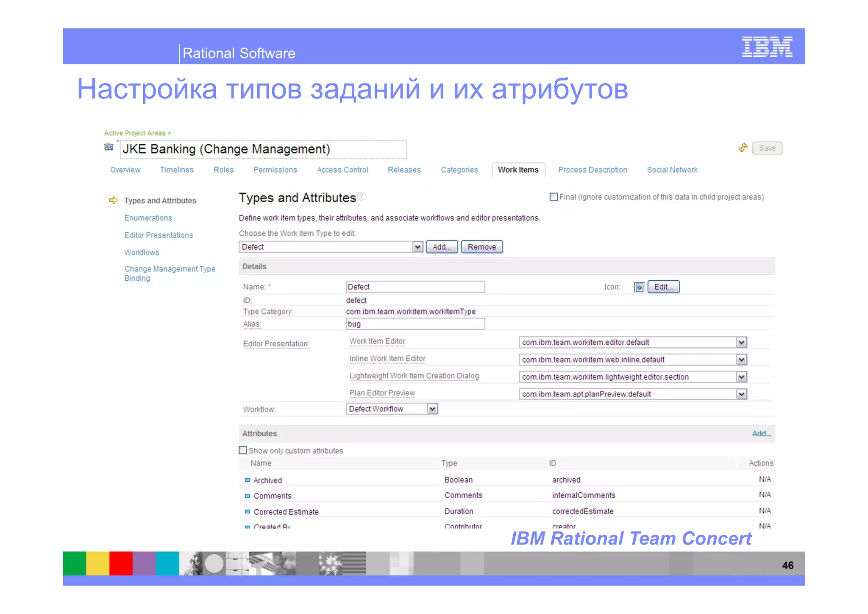
Task: Click the Name field containing Defect
Action: (415, 287)
